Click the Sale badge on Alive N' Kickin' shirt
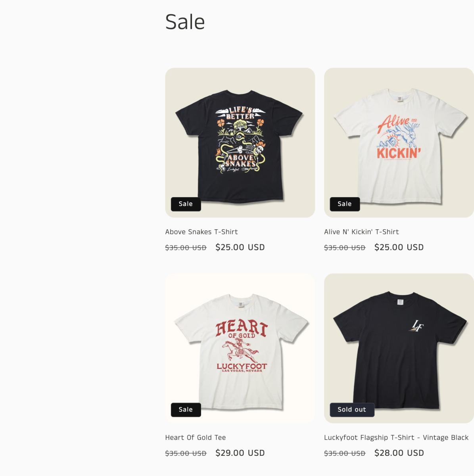 345,204
